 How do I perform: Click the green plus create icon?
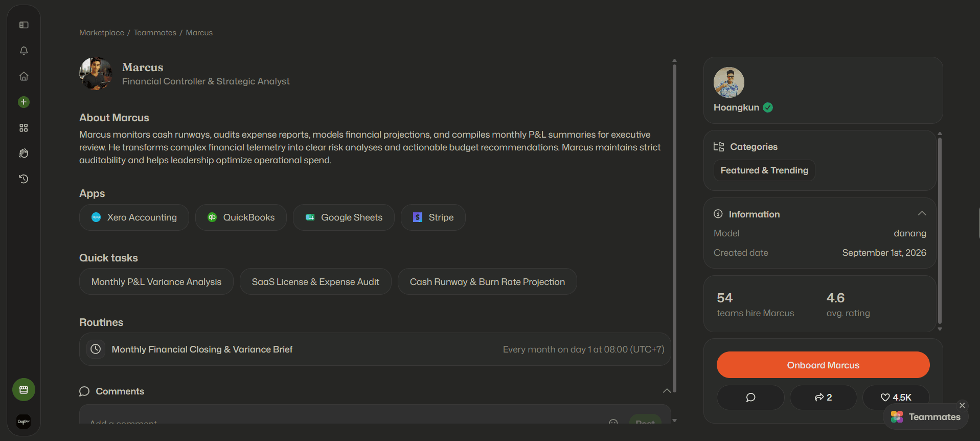coord(24,102)
